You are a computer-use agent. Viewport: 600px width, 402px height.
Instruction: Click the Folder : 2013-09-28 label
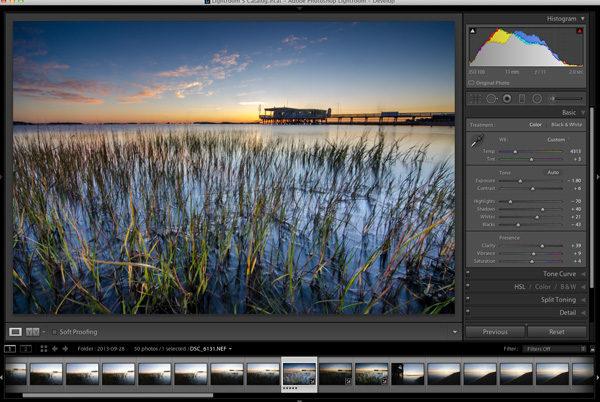(101, 349)
